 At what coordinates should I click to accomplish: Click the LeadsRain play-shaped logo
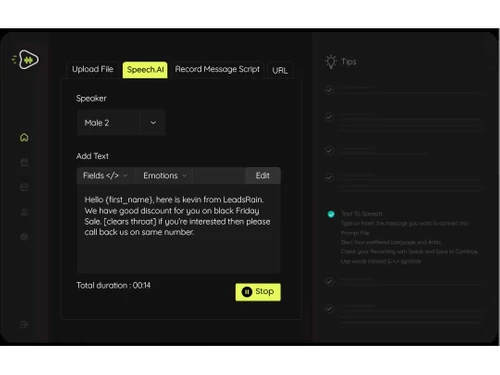pyautogui.click(x=26, y=60)
